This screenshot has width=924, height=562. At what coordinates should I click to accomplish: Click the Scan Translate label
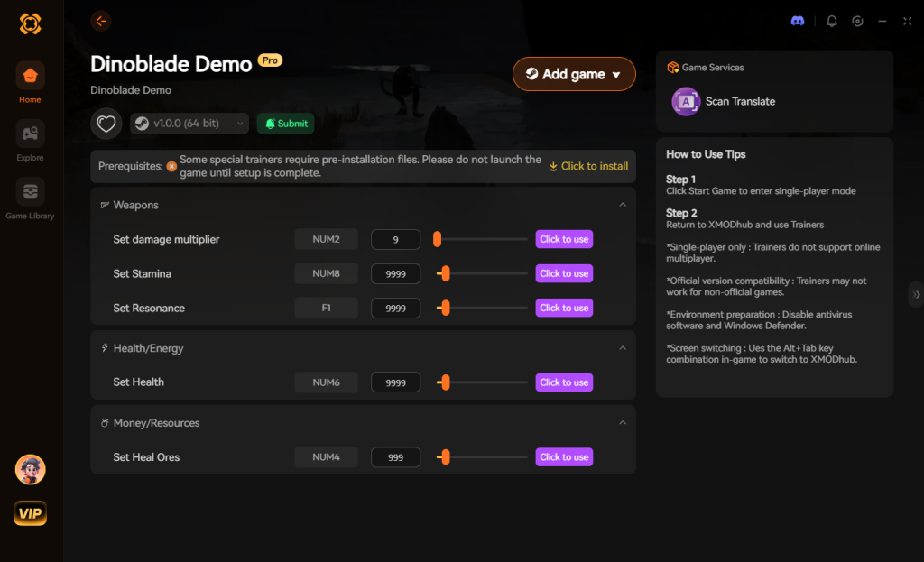[740, 101]
